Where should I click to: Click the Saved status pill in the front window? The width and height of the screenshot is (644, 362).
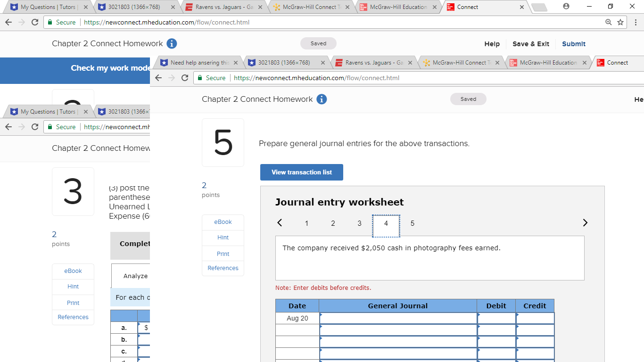468,99
